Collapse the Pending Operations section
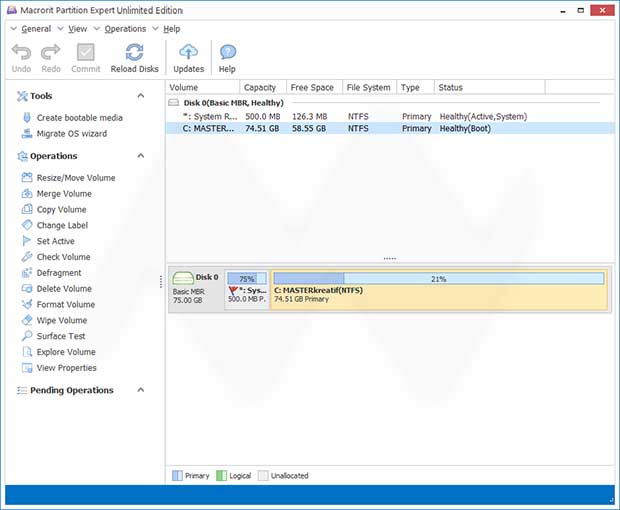This screenshot has width=620, height=510. (141, 390)
